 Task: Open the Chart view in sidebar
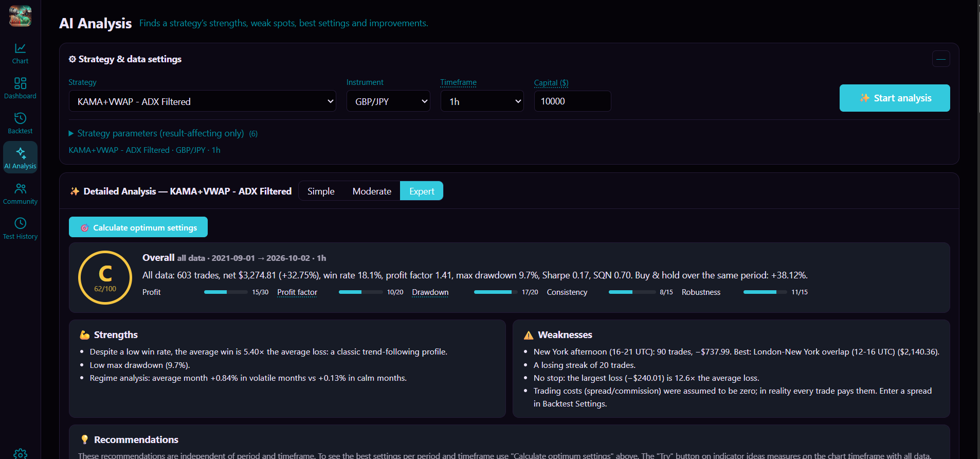pos(20,54)
